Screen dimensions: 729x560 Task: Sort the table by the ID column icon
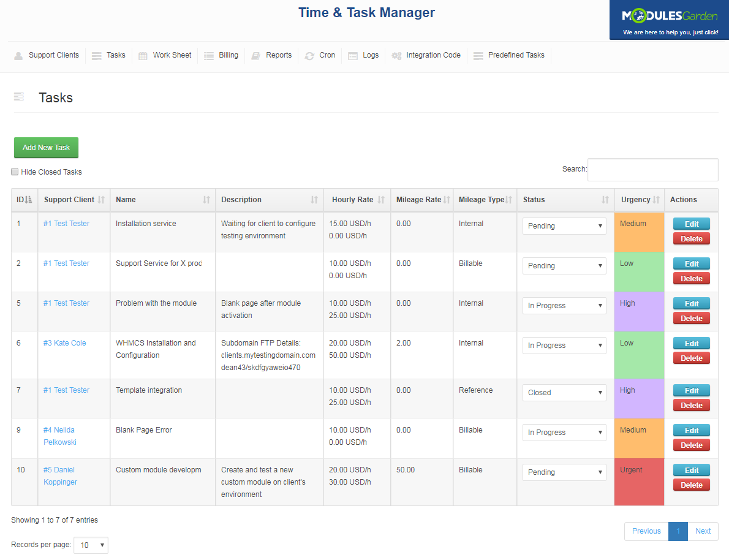[x=29, y=199]
